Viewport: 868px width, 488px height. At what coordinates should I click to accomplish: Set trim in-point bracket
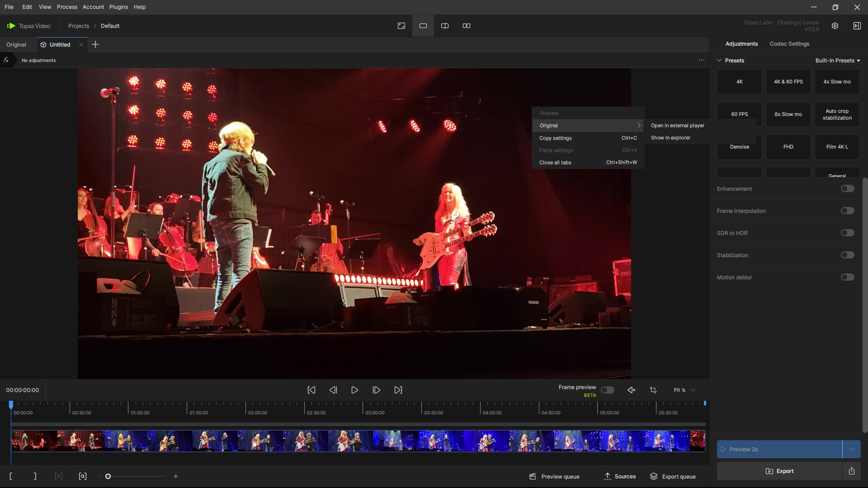11,476
